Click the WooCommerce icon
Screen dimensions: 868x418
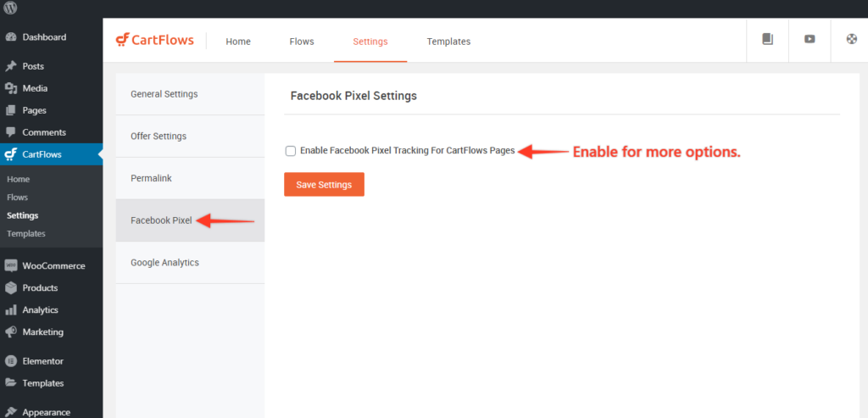pyautogui.click(x=10, y=265)
